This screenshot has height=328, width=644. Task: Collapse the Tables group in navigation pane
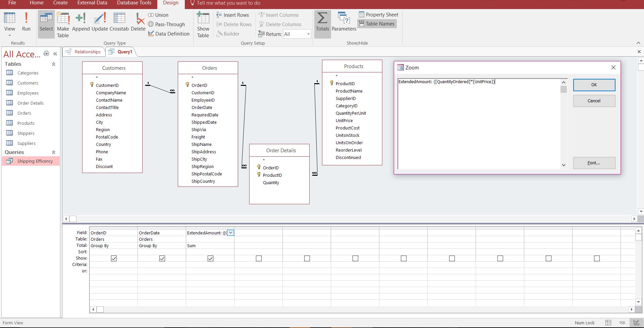(x=53, y=64)
